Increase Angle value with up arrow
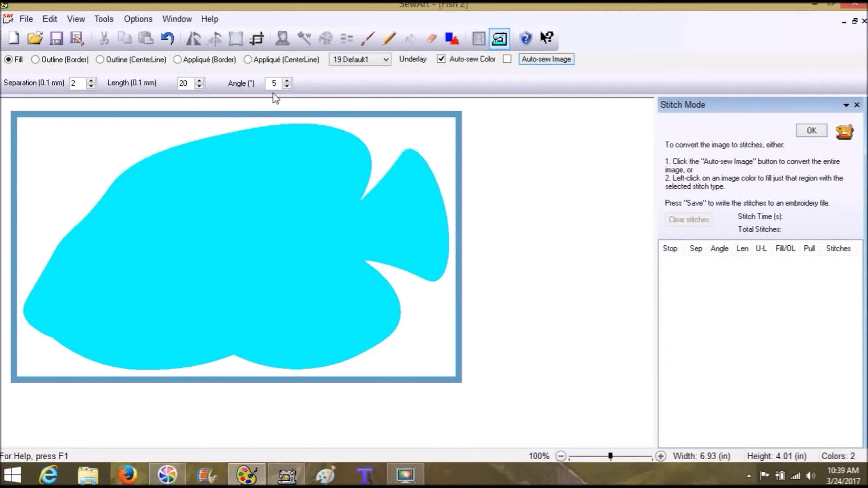The width and height of the screenshot is (868, 488). (x=287, y=80)
